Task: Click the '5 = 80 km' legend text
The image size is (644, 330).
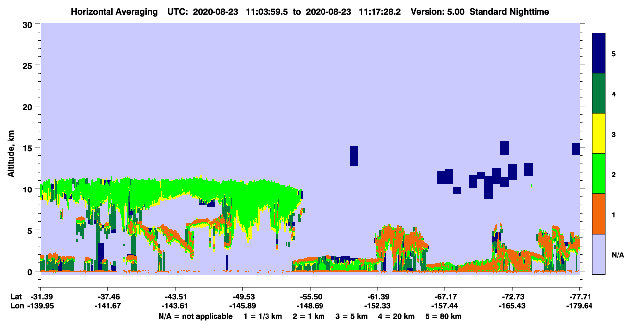Action: (x=444, y=316)
